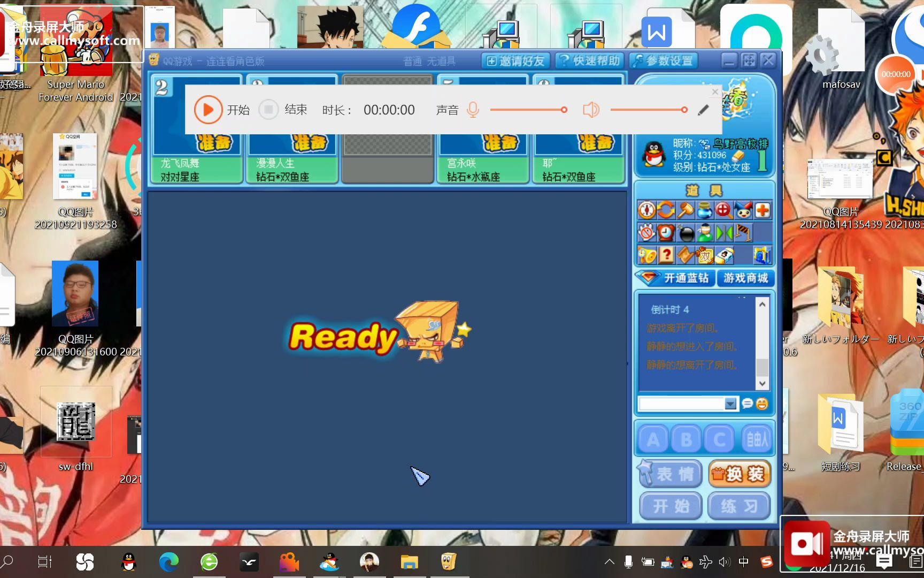Use the wooden hammer item
The image size is (924, 578).
(686, 210)
